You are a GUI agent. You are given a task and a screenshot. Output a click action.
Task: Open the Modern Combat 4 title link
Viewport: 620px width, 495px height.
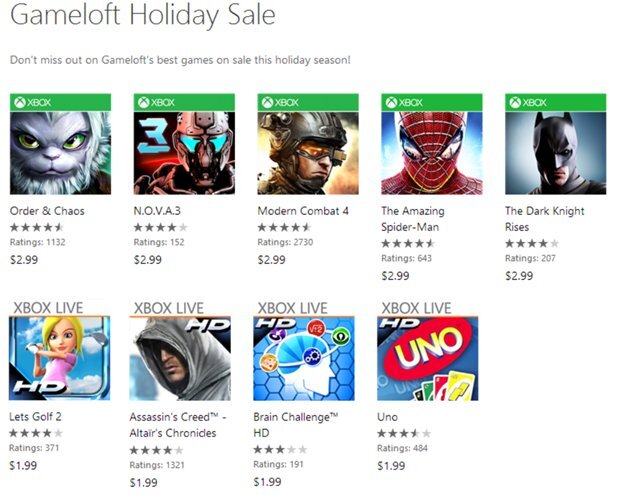click(303, 211)
